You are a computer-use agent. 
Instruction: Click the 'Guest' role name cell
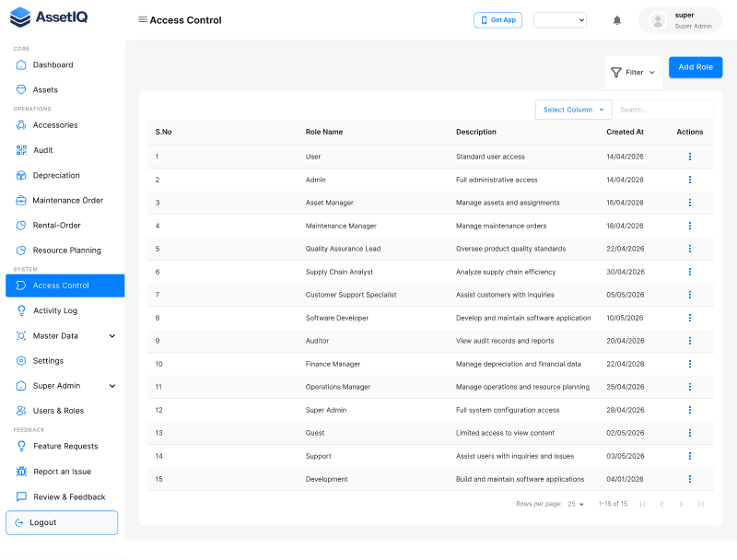point(315,433)
